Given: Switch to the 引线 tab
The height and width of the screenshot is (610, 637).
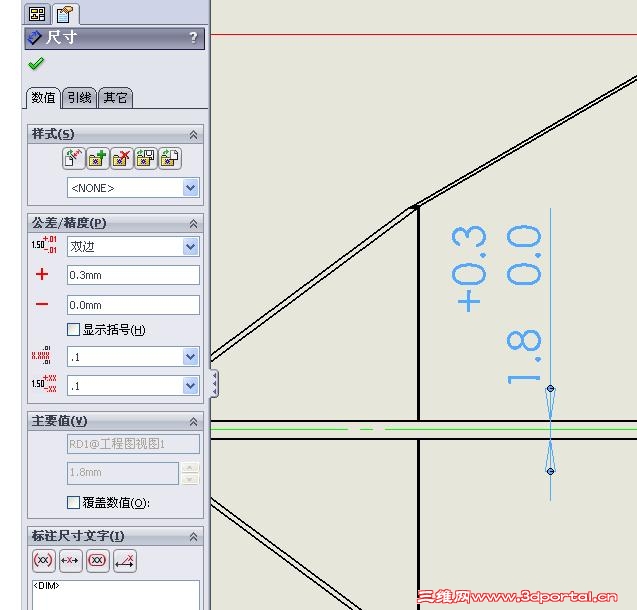Looking at the screenshot, I should click(80, 98).
